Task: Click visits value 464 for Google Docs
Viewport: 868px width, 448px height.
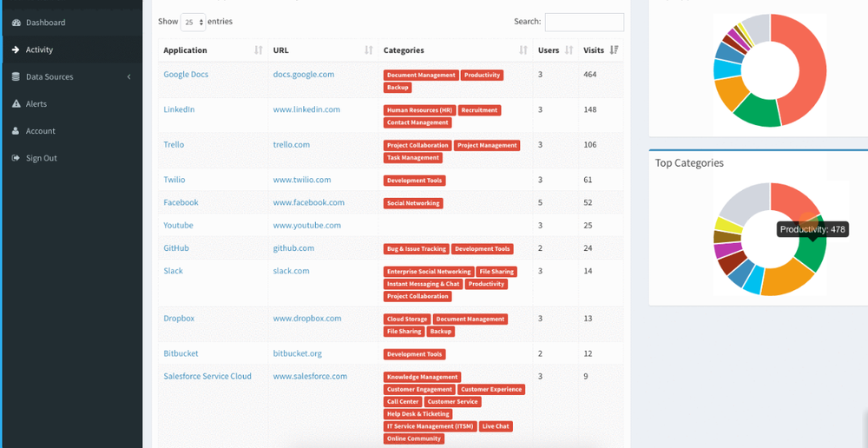Action: (x=590, y=74)
